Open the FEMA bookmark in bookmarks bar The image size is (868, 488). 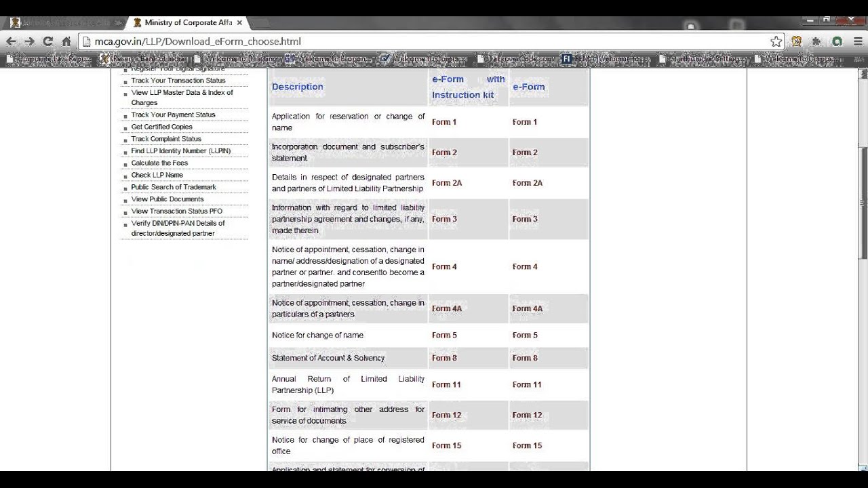[x=601, y=59]
